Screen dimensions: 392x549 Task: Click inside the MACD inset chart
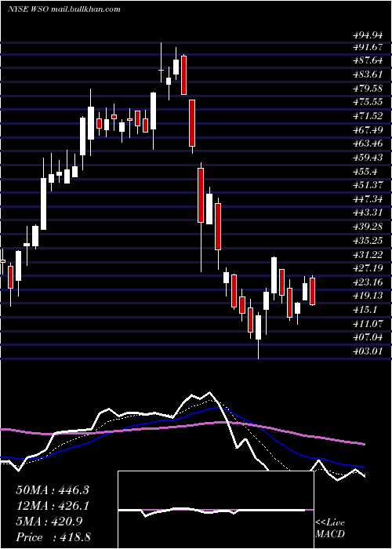[x=216, y=510]
